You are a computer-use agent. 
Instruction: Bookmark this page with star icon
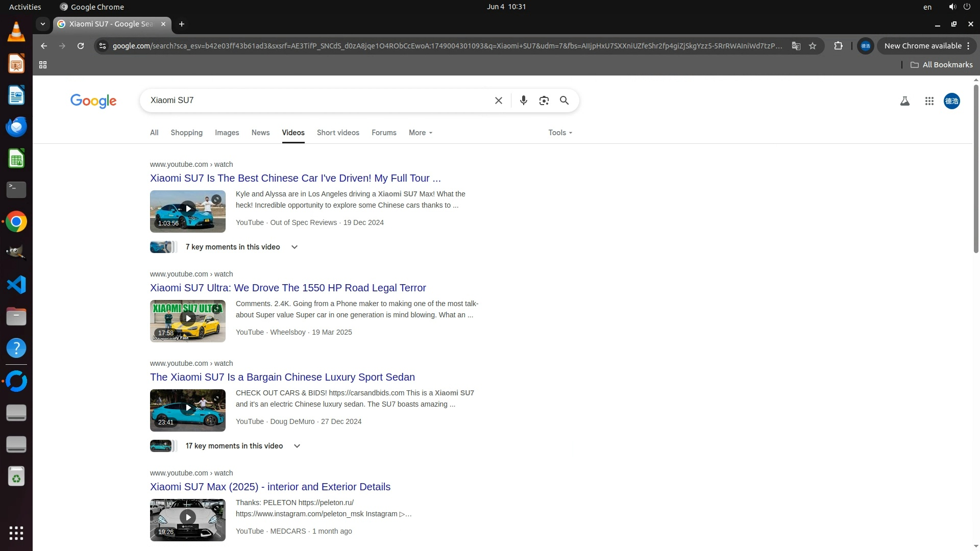(813, 46)
